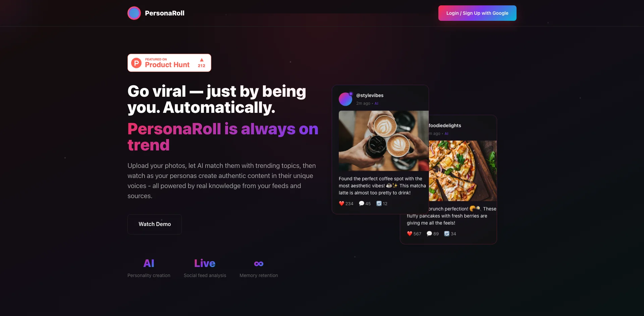Image resolution: width=644 pixels, height=316 pixels.
Task: Like the coffee post with the heart icon
Action: point(341,204)
